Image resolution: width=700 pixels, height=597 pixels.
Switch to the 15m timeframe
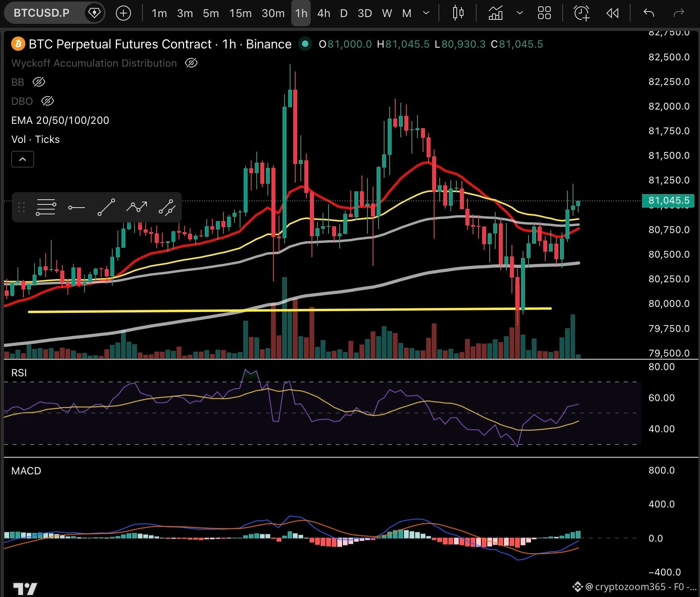tap(240, 13)
